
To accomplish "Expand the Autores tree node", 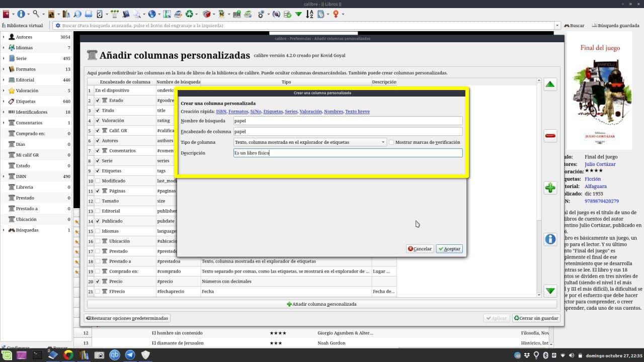I will [4, 37].
